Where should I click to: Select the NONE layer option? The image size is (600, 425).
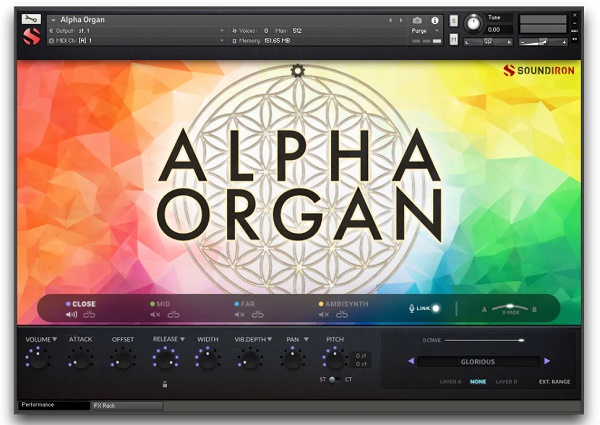[478, 382]
